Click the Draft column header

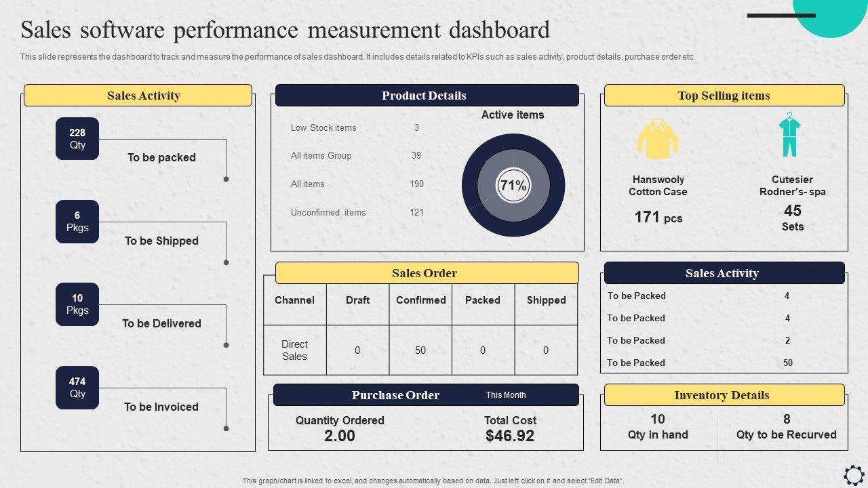(x=357, y=300)
